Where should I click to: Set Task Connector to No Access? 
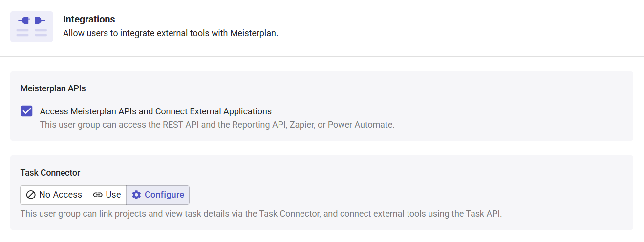(54, 195)
